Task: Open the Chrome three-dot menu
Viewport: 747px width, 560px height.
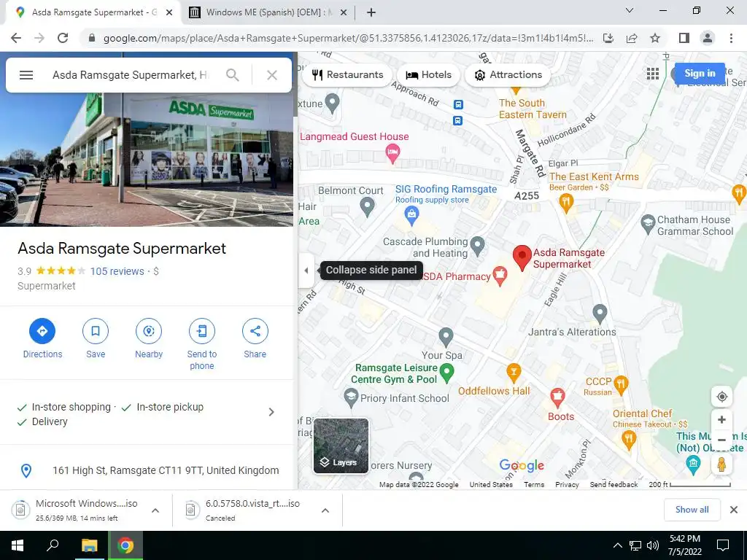Action: click(731, 38)
